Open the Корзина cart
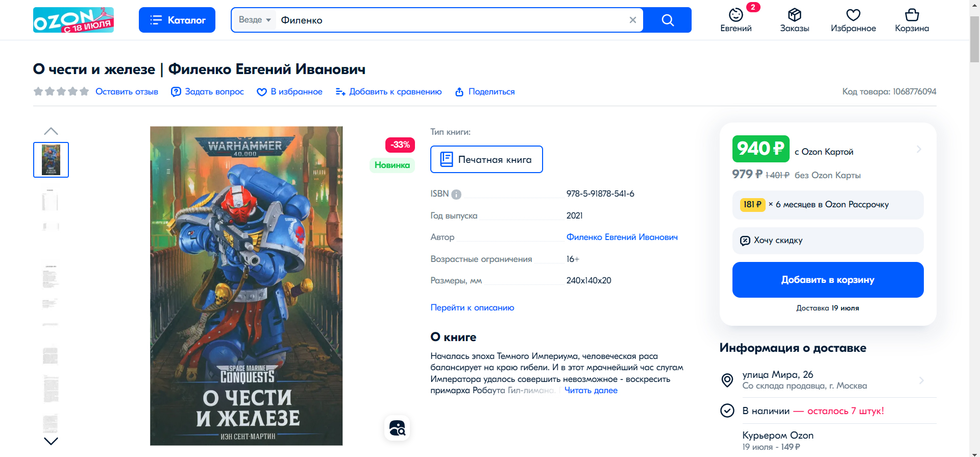980x457 pixels. click(912, 20)
